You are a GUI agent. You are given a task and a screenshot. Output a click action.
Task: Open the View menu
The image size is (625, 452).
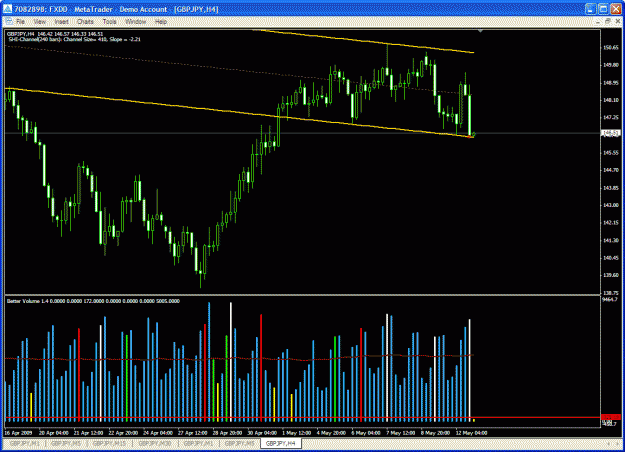pyautogui.click(x=39, y=22)
